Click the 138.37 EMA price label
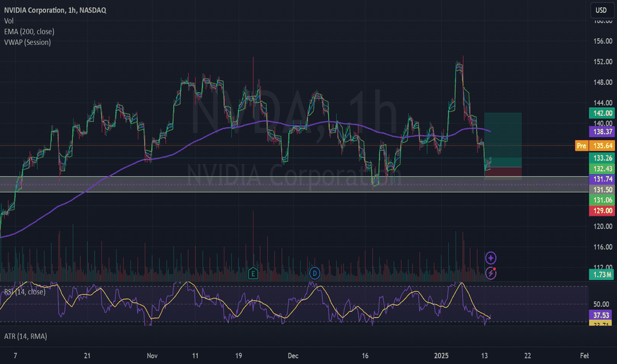Screen dimensions: 617x364 pyautogui.click(x=602, y=132)
